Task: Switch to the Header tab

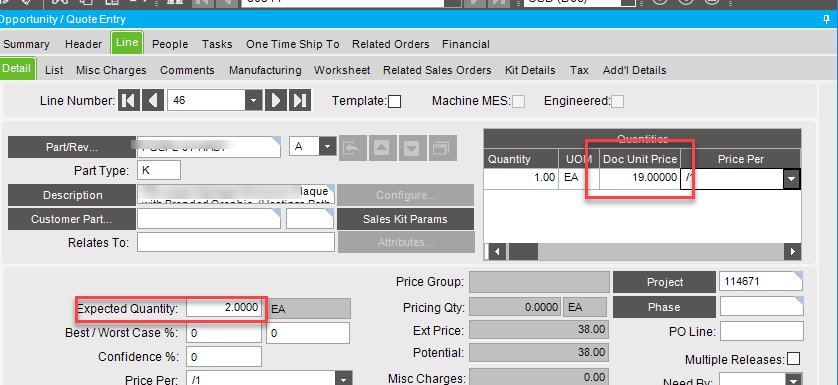Action: click(x=83, y=44)
